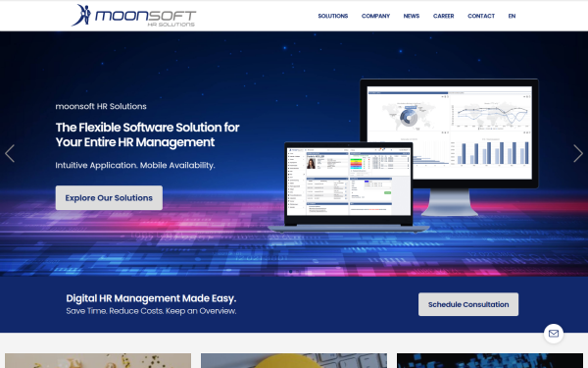Click 'Digital HR Management Made Easy.' heading
This screenshot has height=368, width=588.
pyautogui.click(x=151, y=298)
